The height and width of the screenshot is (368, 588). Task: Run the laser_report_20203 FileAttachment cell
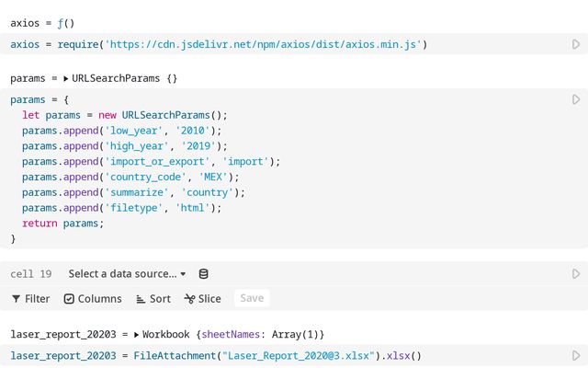(576, 355)
